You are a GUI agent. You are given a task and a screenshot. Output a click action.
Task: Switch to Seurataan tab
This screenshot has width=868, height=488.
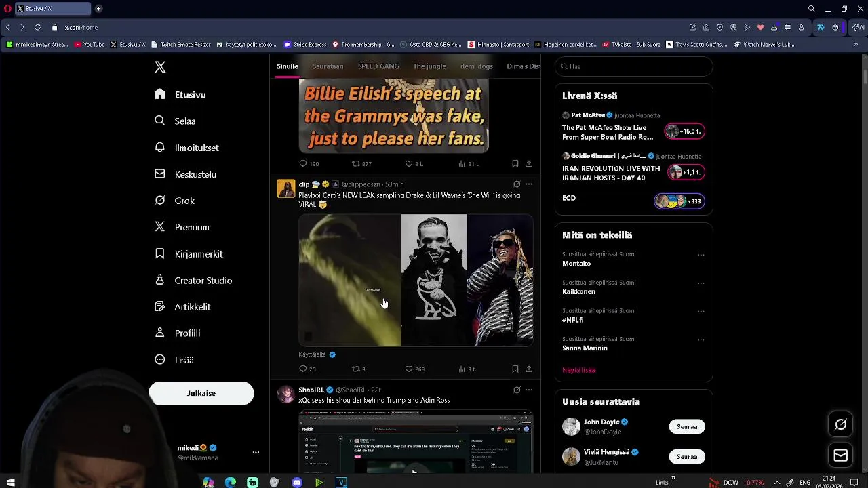pos(328,66)
